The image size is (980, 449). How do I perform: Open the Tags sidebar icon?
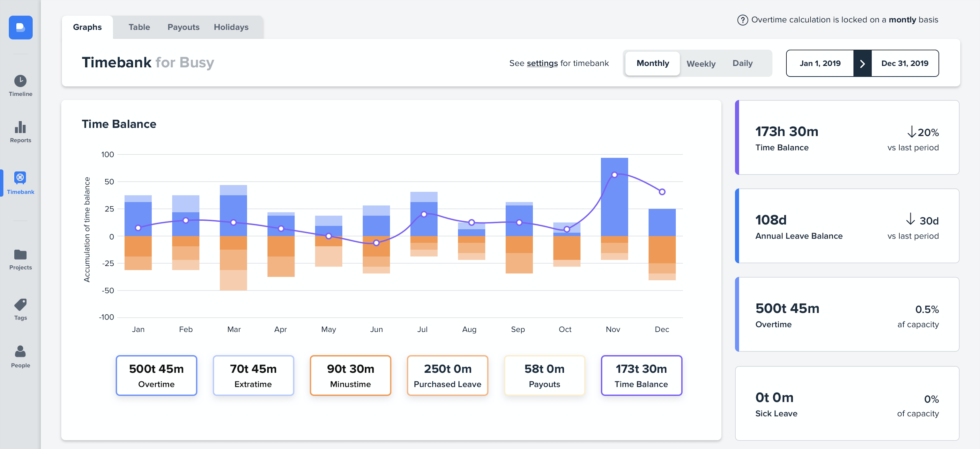coord(20,305)
